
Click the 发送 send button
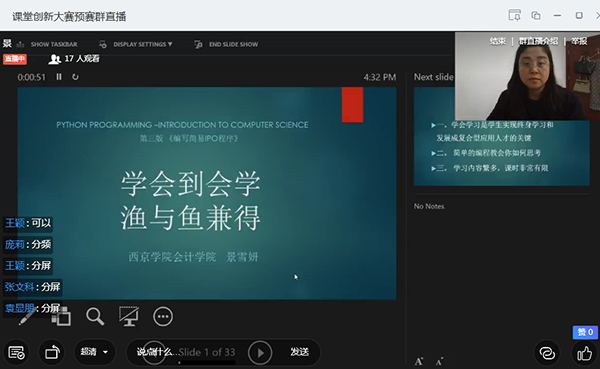pos(299,352)
